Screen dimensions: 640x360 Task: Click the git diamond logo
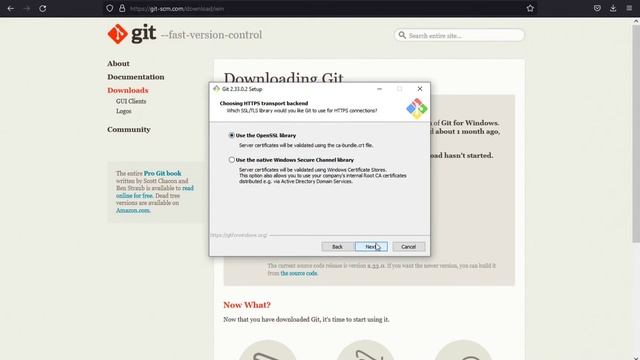tap(118, 34)
